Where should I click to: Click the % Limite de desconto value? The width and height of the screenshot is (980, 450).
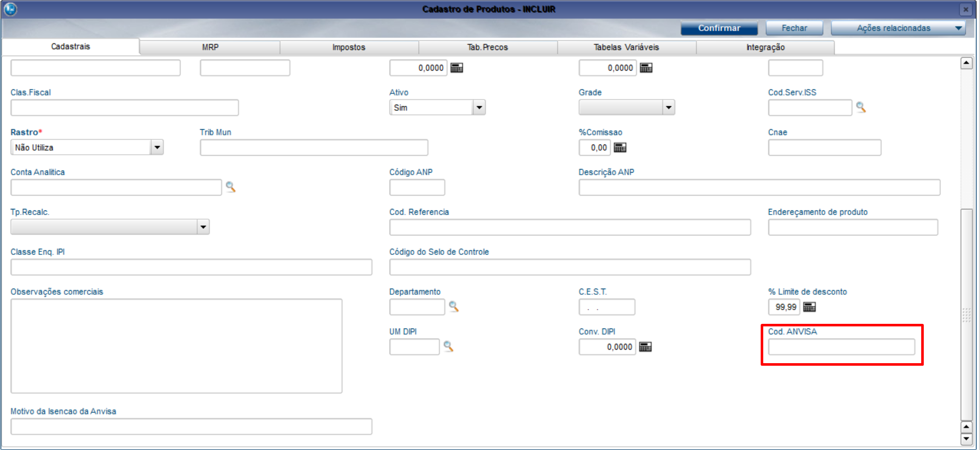coord(784,307)
